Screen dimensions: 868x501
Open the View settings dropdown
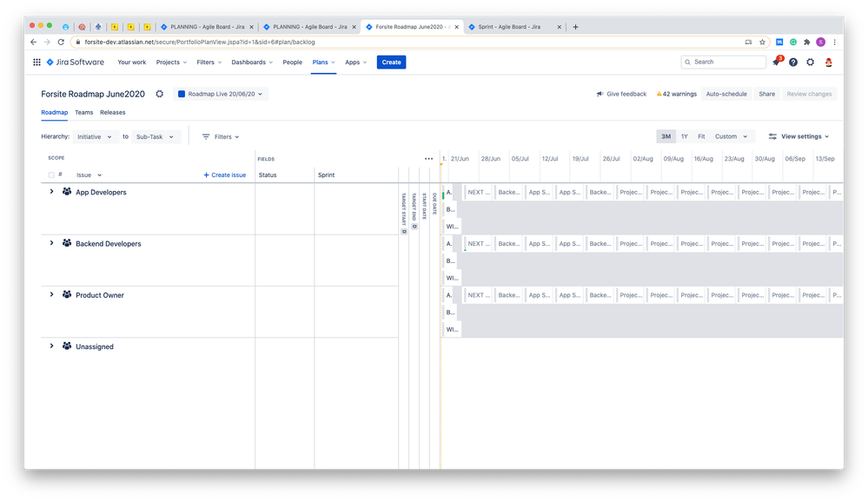[798, 136]
